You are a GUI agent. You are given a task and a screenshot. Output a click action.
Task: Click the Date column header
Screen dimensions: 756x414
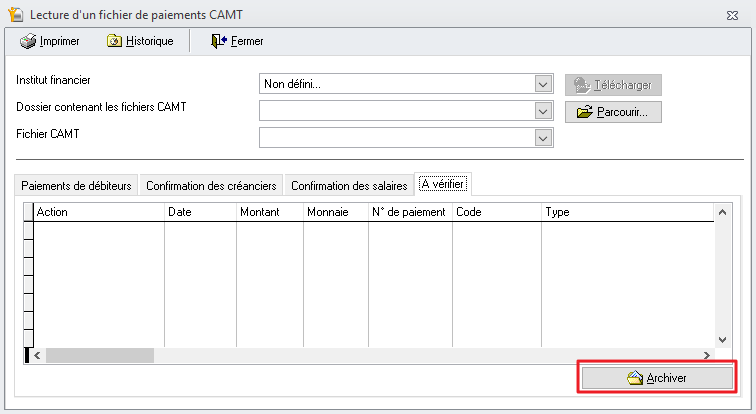coord(180,212)
